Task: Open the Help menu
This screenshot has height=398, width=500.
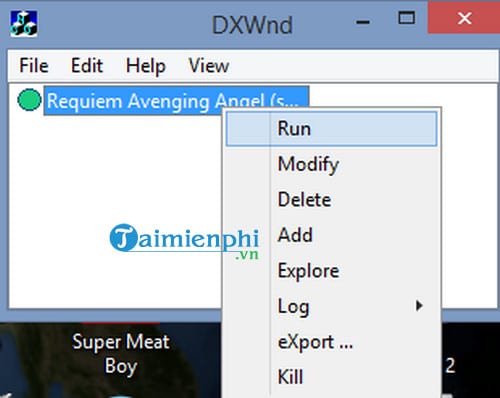Action: coord(146,66)
